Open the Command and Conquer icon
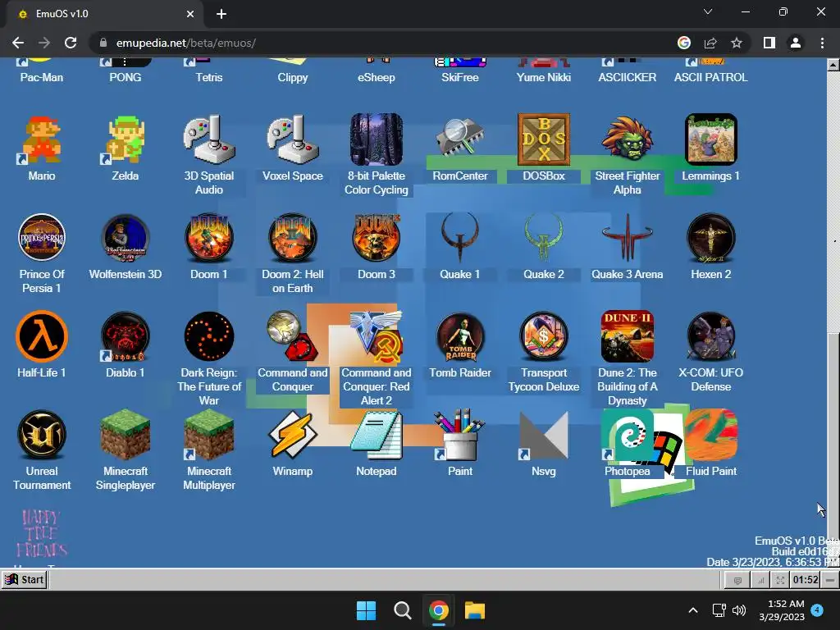 [x=293, y=337]
